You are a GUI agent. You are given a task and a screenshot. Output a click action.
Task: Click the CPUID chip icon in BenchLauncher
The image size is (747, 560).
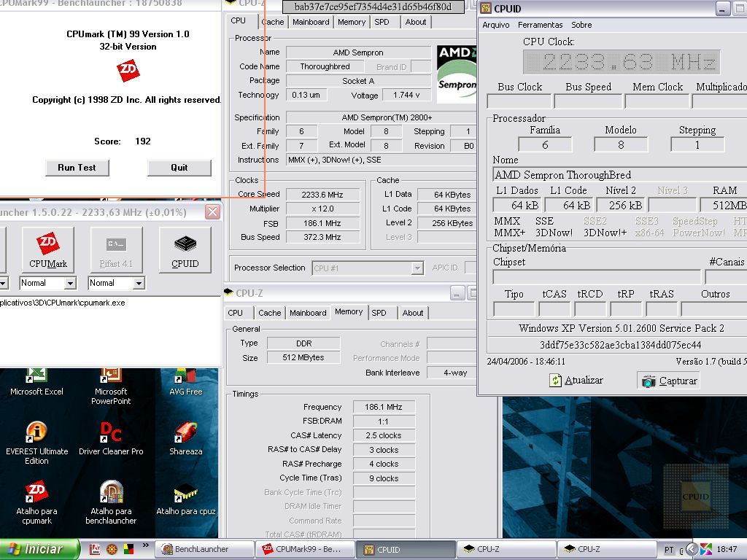pyautogui.click(x=185, y=249)
